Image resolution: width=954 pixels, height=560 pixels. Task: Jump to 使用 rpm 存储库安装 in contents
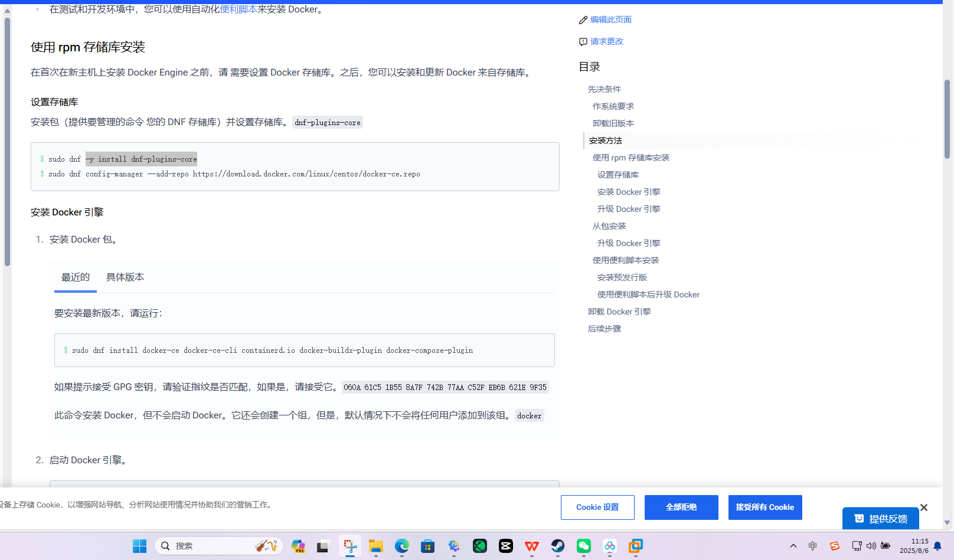[x=631, y=158]
